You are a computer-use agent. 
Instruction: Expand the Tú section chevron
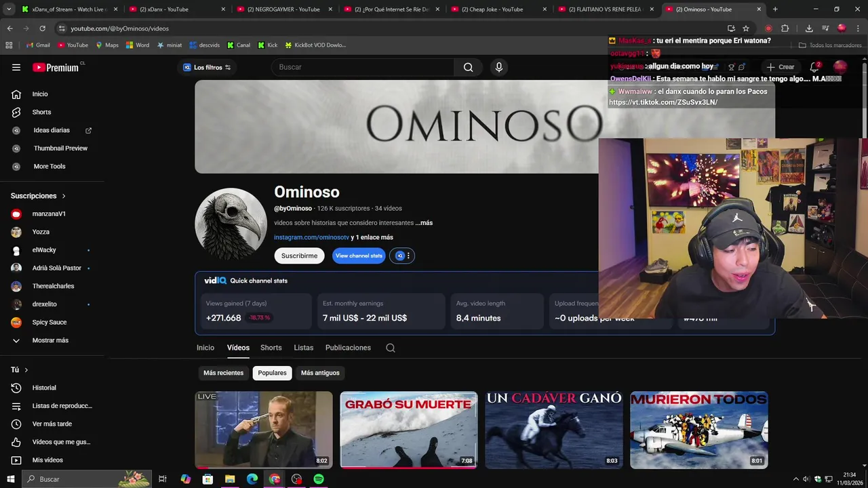click(26, 370)
